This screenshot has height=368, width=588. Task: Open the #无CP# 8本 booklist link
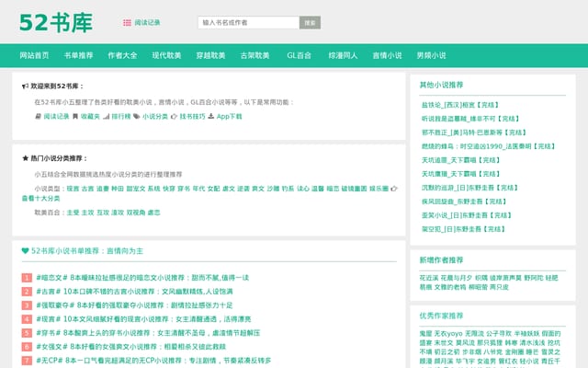click(153, 361)
